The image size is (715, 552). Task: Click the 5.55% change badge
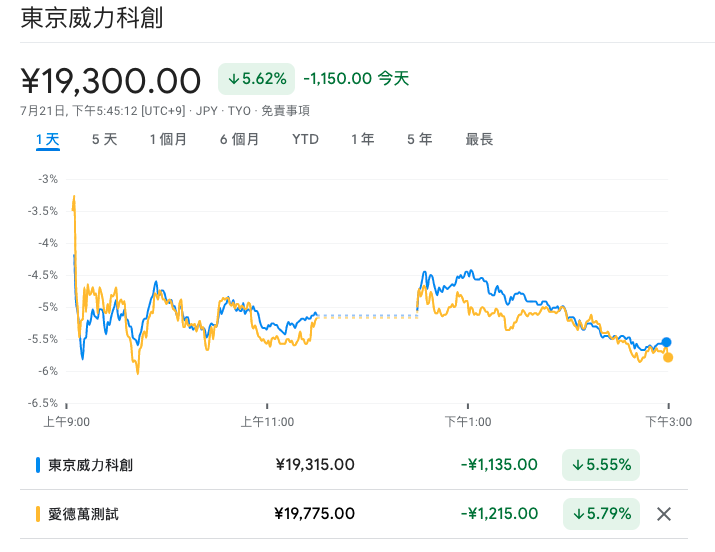tap(601, 465)
